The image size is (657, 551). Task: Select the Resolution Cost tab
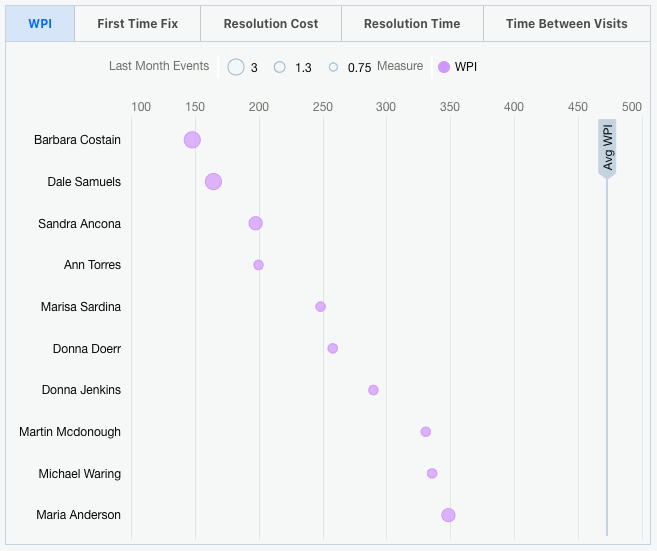click(x=271, y=23)
